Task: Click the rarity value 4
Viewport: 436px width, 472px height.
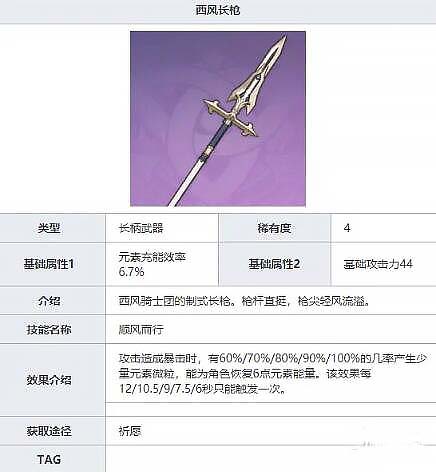Action: click(347, 228)
